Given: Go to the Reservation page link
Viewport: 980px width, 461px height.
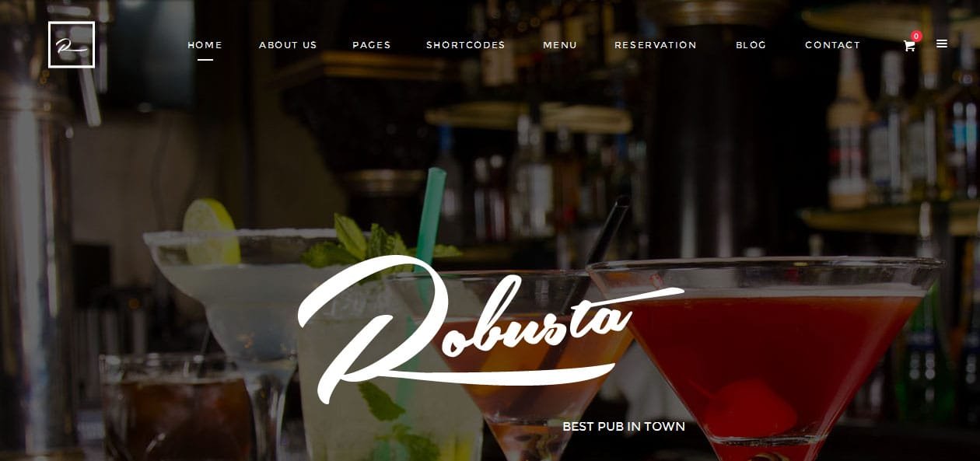Looking at the screenshot, I should pos(656,45).
